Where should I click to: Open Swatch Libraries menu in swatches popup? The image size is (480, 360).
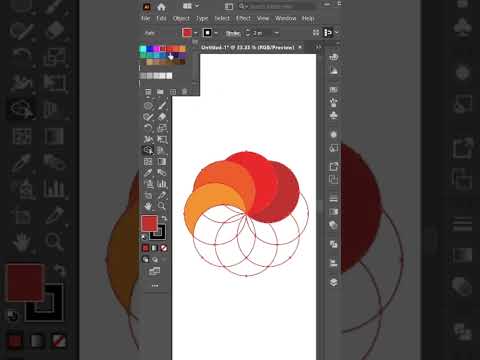[x=148, y=92]
